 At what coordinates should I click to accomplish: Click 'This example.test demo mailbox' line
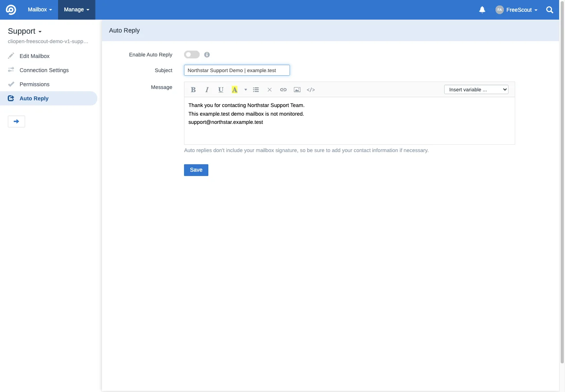pos(246,114)
